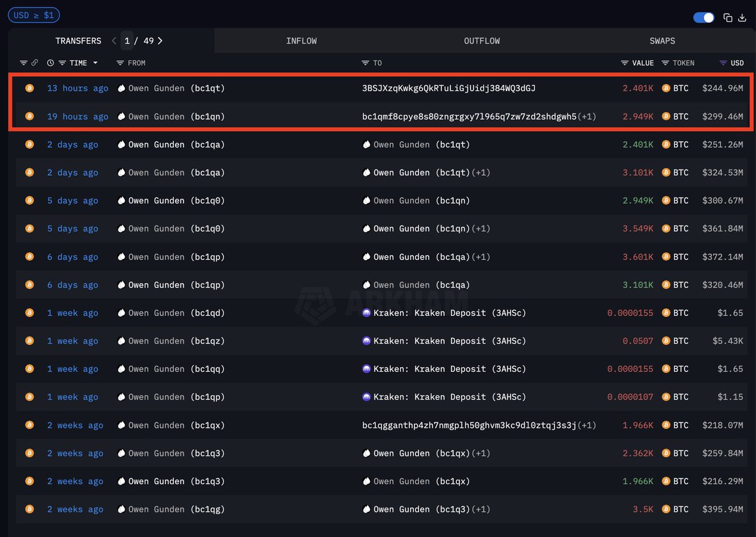The width and height of the screenshot is (756, 537).
Task: Switch to the SWAPS tab
Action: pos(662,41)
